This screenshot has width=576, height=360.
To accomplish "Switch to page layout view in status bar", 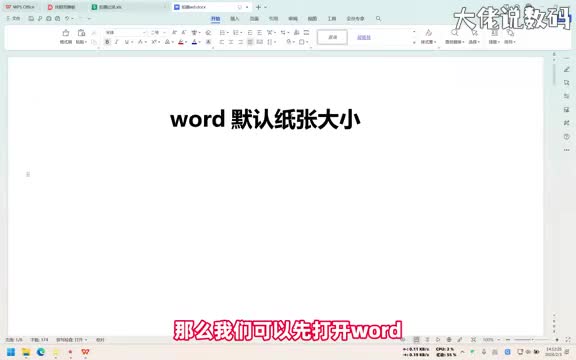I will pos(416,340).
